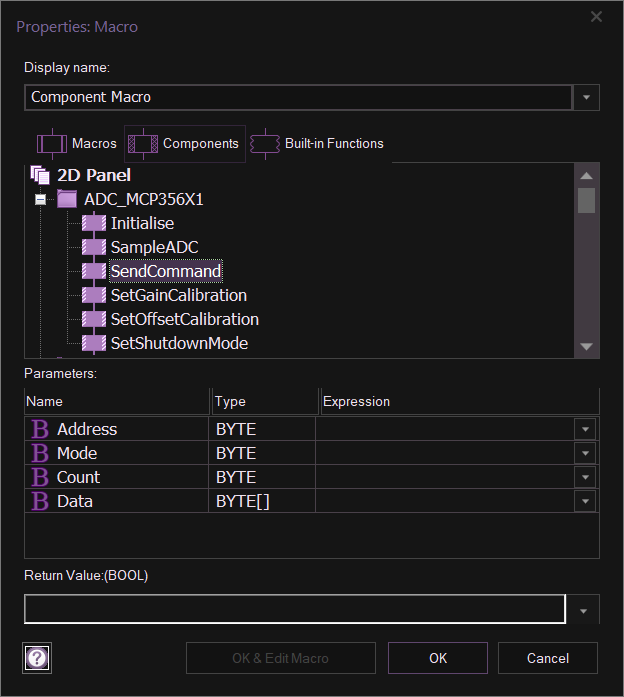Image resolution: width=624 pixels, height=697 pixels.
Task: Click the Count expression field
Action: point(445,477)
